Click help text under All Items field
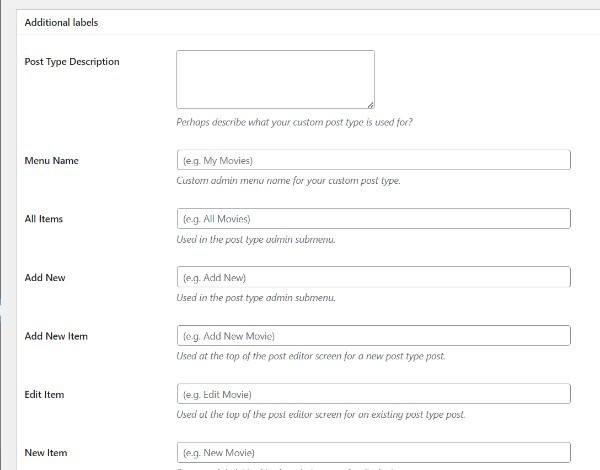This screenshot has width=600, height=470. pos(256,240)
